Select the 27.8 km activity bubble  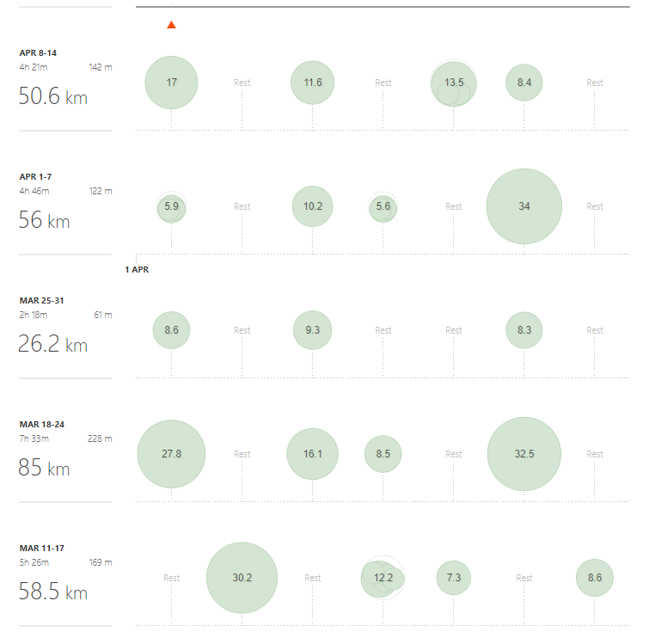tap(171, 454)
